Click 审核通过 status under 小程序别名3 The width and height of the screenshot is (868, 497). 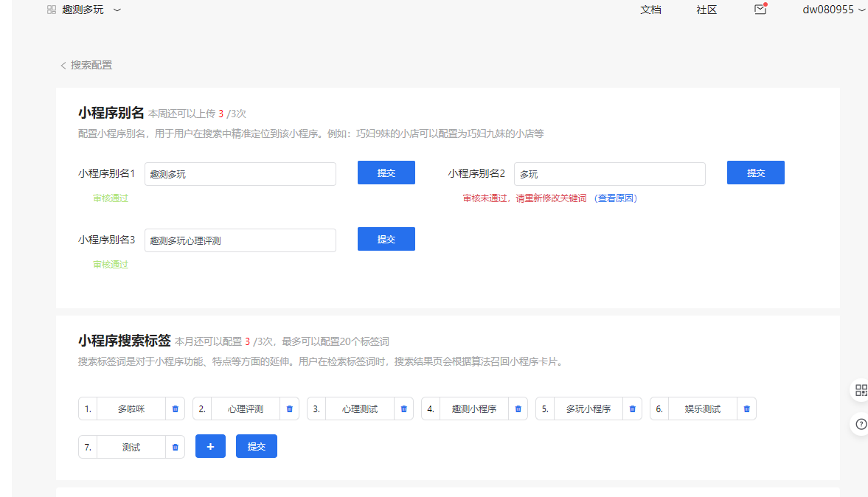click(x=111, y=265)
